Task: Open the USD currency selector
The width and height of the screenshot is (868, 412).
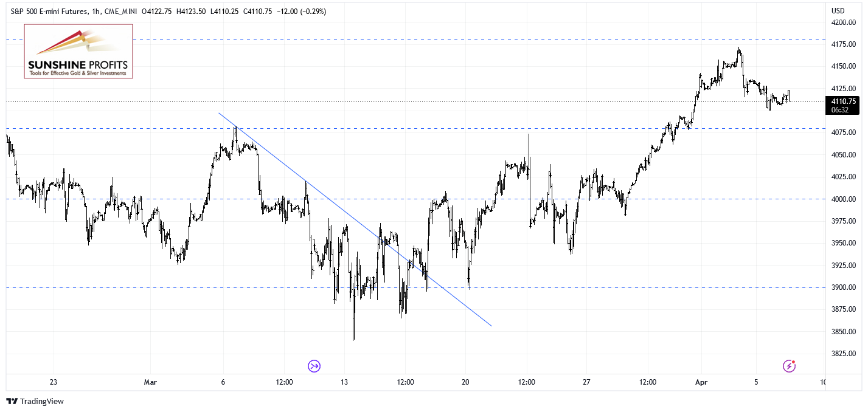Action: tap(838, 10)
